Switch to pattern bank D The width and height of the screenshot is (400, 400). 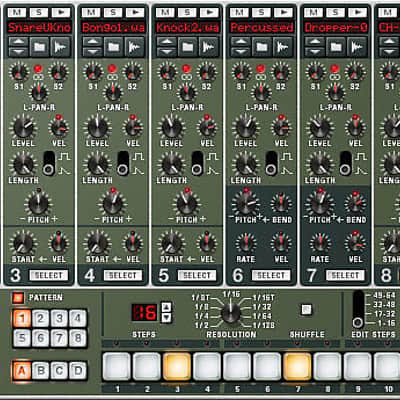77,370
